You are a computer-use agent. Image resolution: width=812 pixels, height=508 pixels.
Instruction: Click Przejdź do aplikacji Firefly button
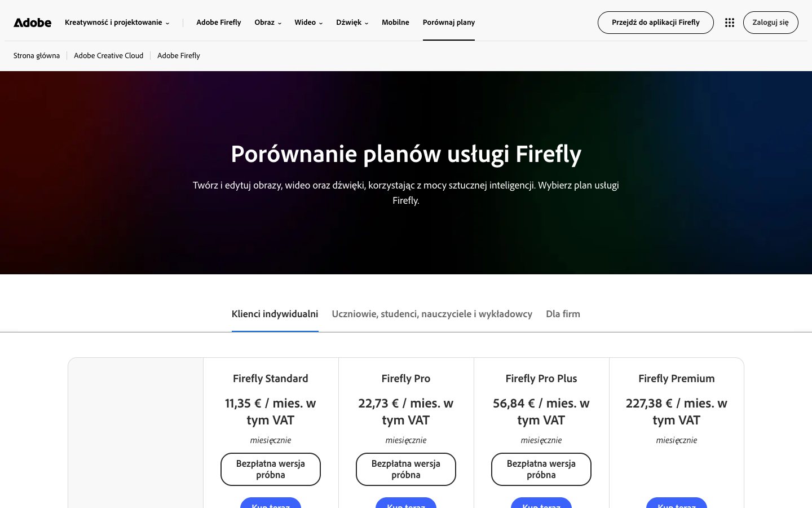click(655, 23)
